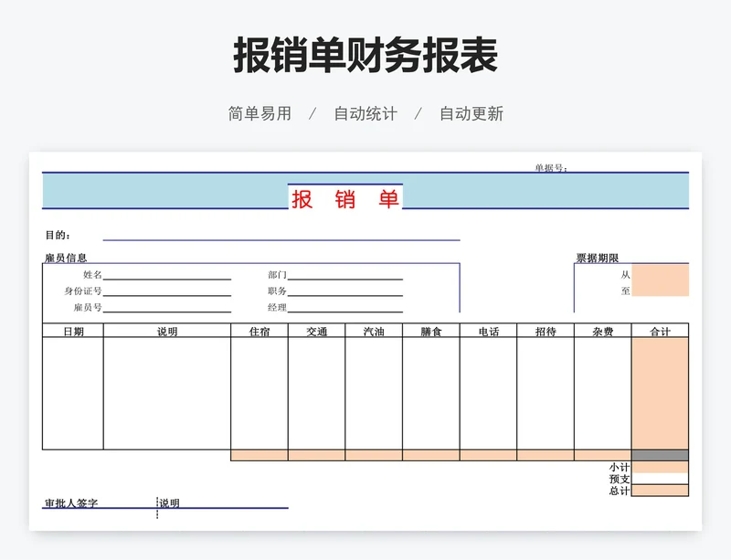Click the 雇员信息 section label

tap(66, 258)
